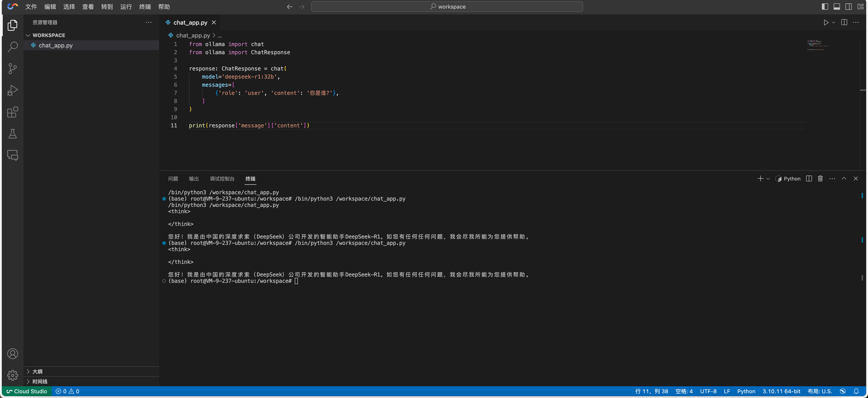This screenshot has width=868, height=398.
Task: Click the Cloud Studio logo at top left
Action: coord(12,6)
